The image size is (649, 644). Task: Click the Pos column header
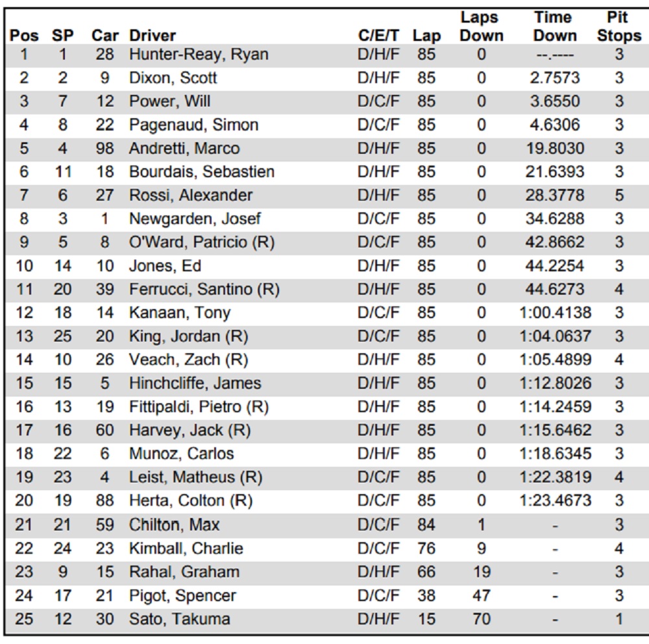[x=24, y=36]
